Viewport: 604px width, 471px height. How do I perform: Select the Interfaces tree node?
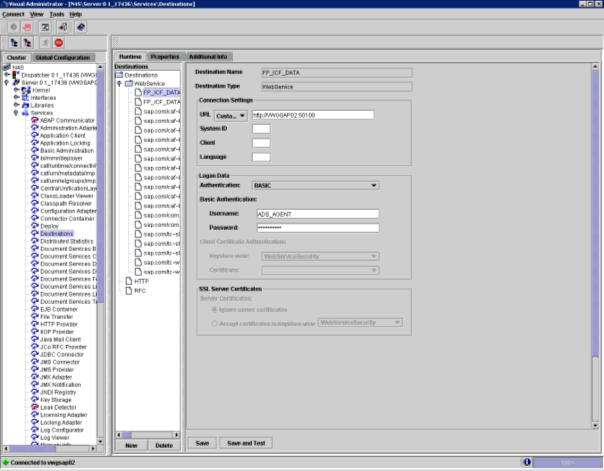pos(43,98)
